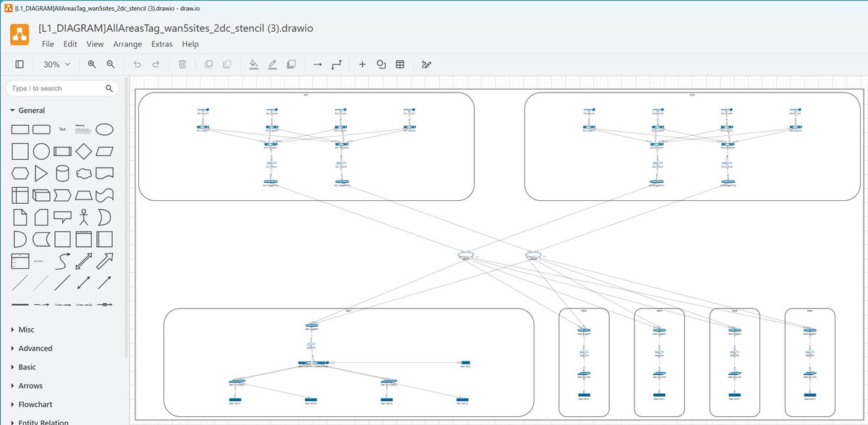Image resolution: width=868 pixels, height=425 pixels.
Task: Select the ellipse shape in General
Action: [x=105, y=129]
